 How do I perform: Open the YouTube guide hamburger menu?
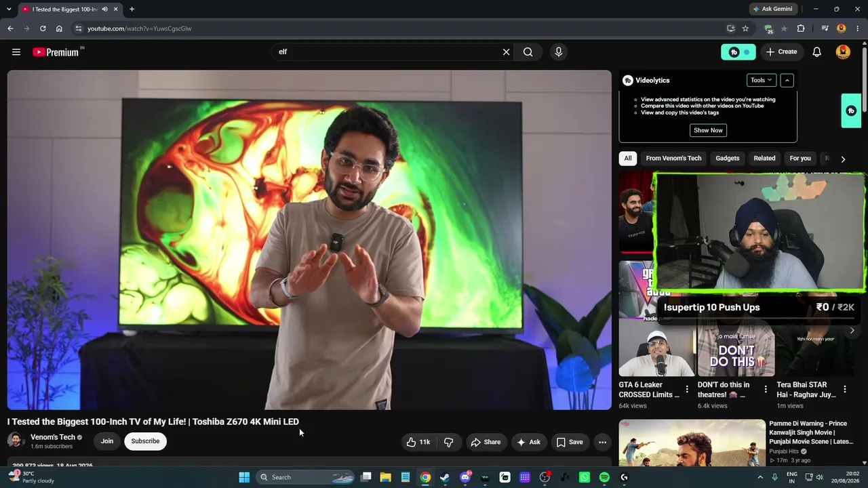click(x=16, y=52)
